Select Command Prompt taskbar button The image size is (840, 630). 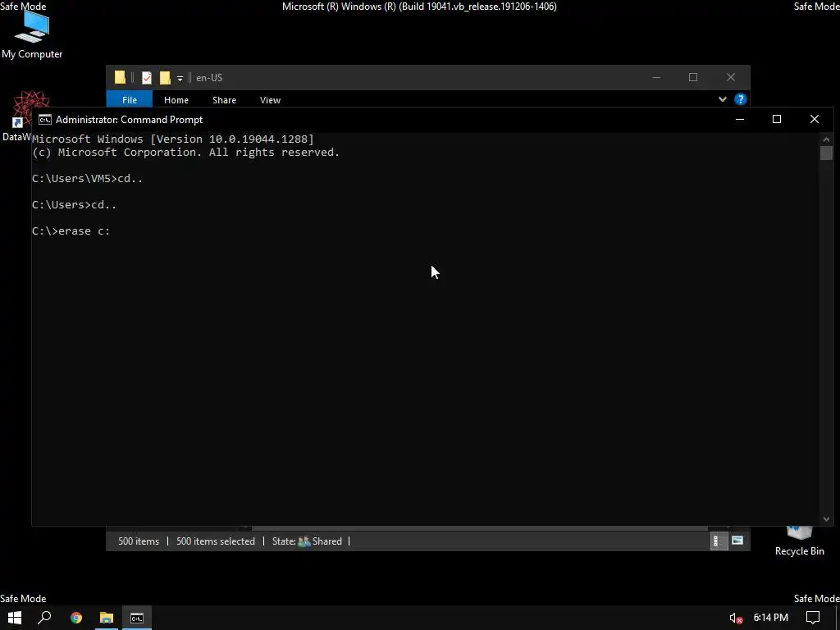(137, 618)
